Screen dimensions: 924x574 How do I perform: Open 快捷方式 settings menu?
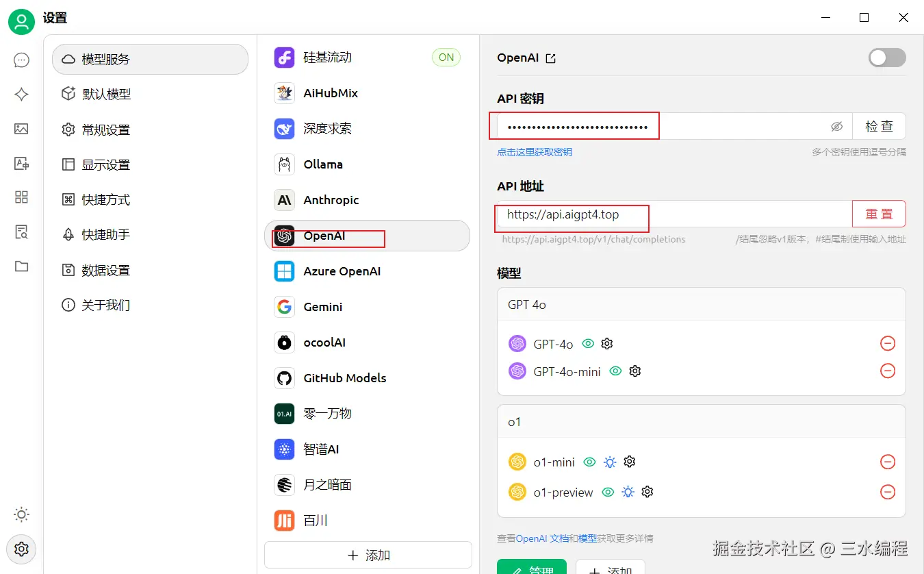(150, 199)
